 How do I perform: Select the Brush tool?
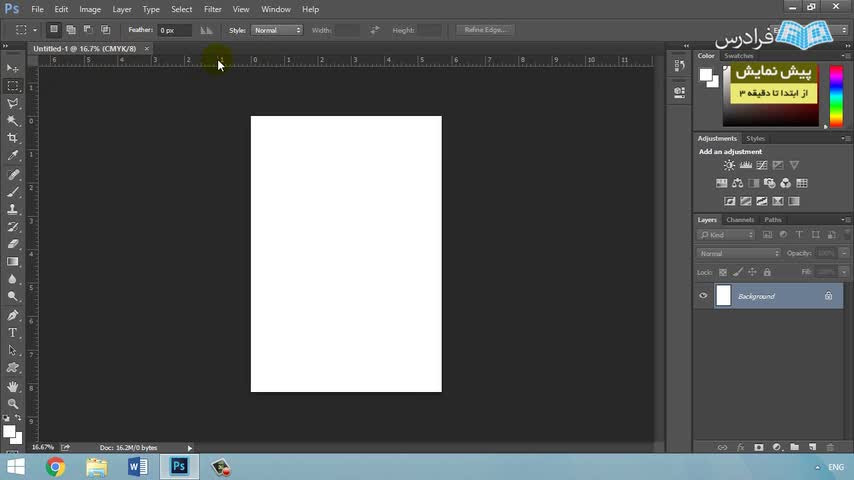(x=13, y=192)
